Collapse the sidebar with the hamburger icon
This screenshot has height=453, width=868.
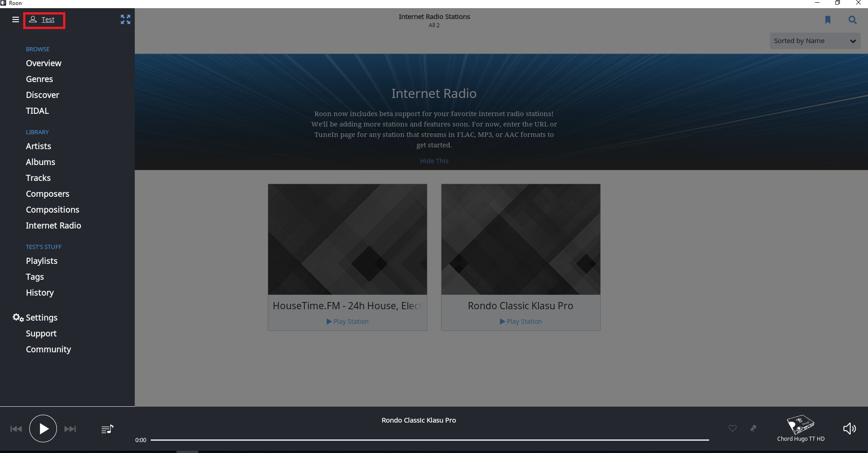pos(15,19)
